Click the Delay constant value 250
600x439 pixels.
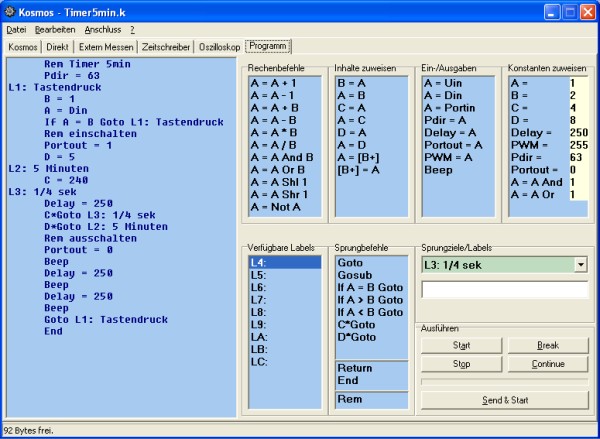coord(578,132)
